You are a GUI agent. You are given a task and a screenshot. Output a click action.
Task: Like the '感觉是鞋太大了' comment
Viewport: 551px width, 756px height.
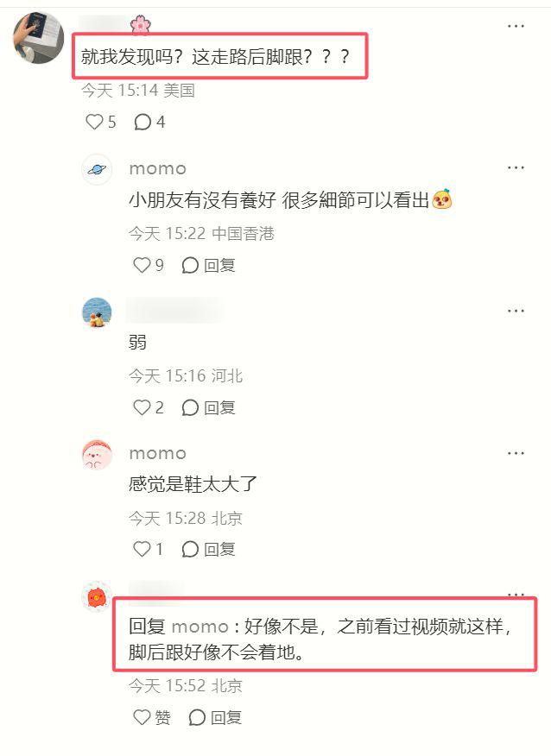pyautogui.click(x=149, y=549)
